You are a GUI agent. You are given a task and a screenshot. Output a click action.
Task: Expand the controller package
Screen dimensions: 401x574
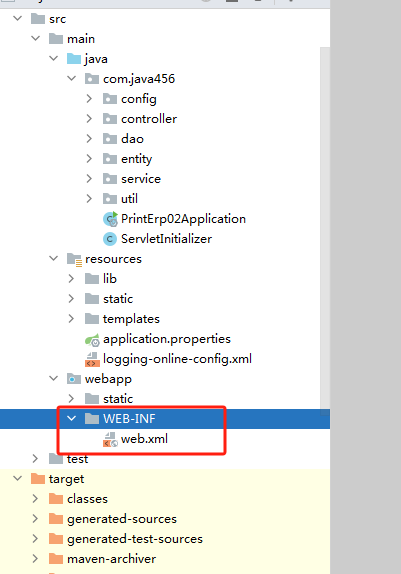(x=89, y=118)
